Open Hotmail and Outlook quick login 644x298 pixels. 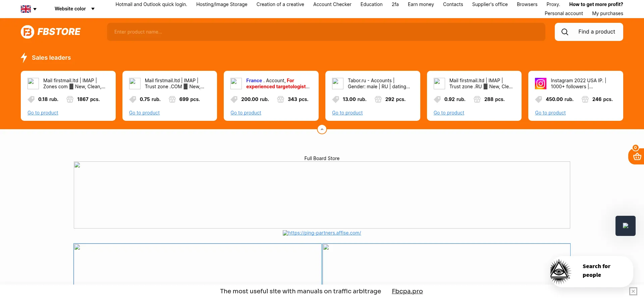click(151, 4)
